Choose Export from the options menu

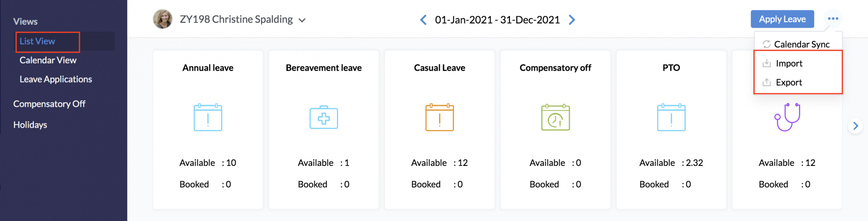point(789,82)
